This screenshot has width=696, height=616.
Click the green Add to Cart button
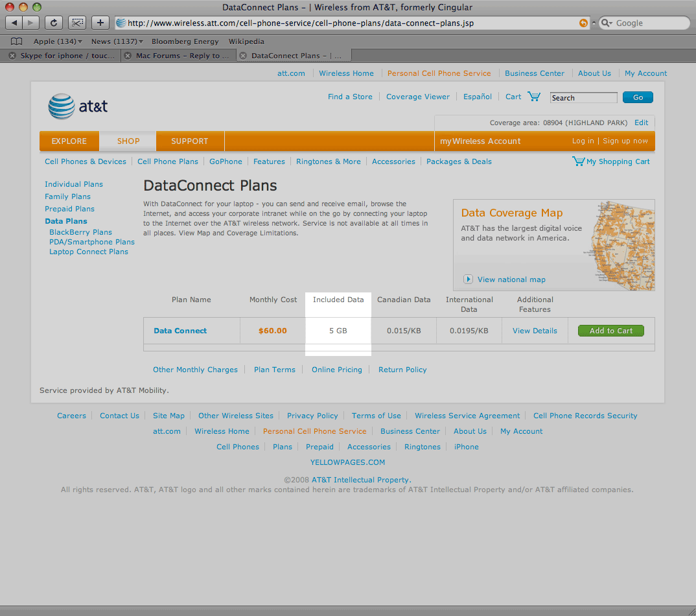pyautogui.click(x=610, y=331)
